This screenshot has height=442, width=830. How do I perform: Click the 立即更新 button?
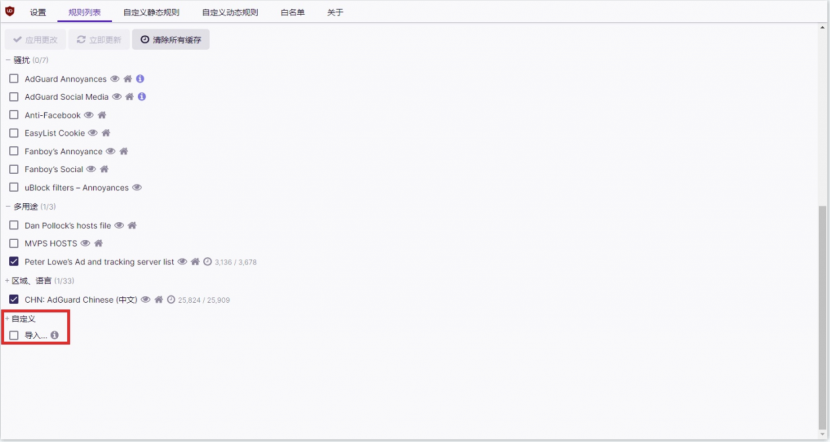point(99,40)
